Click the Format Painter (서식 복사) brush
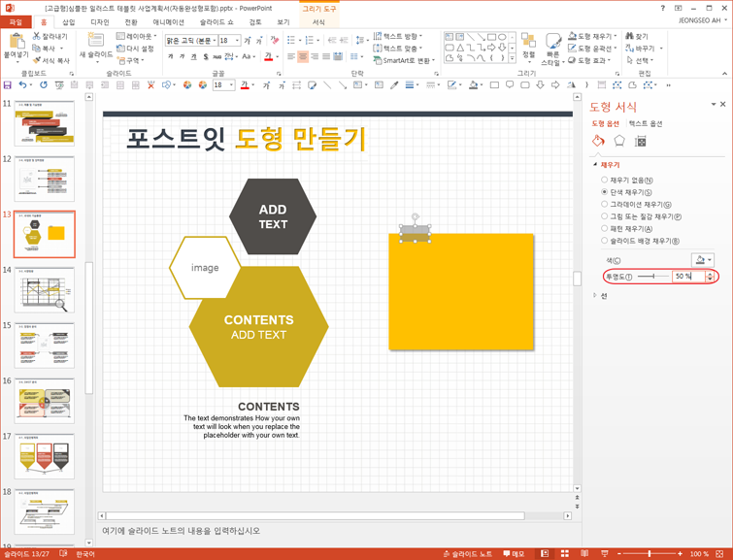 tap(50, 60)
